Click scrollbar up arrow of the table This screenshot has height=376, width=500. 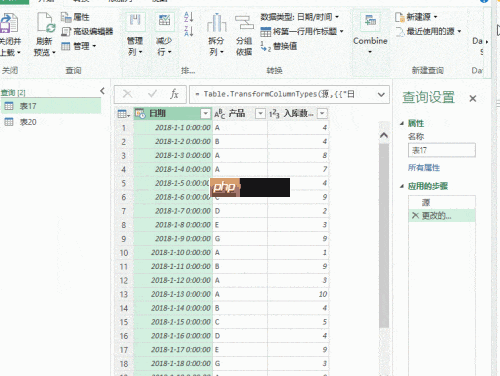point(384,135)
